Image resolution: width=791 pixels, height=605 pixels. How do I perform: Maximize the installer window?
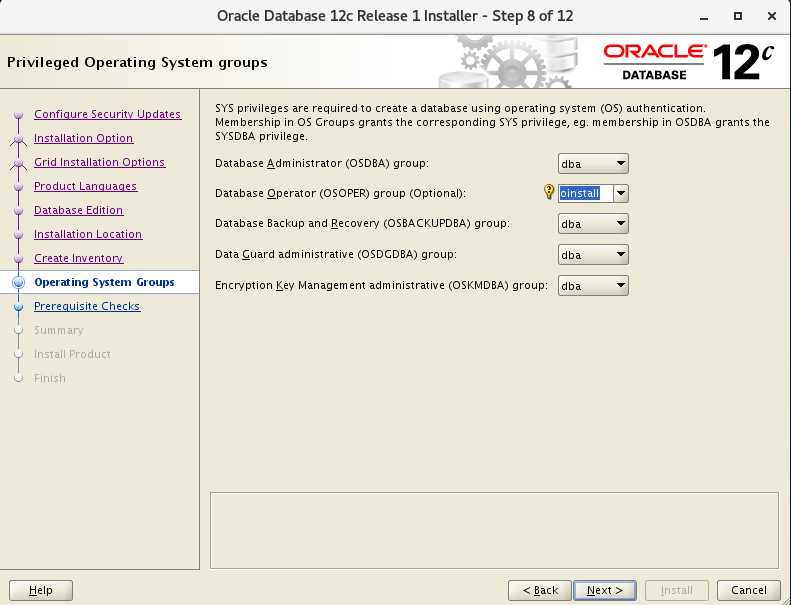738,16
